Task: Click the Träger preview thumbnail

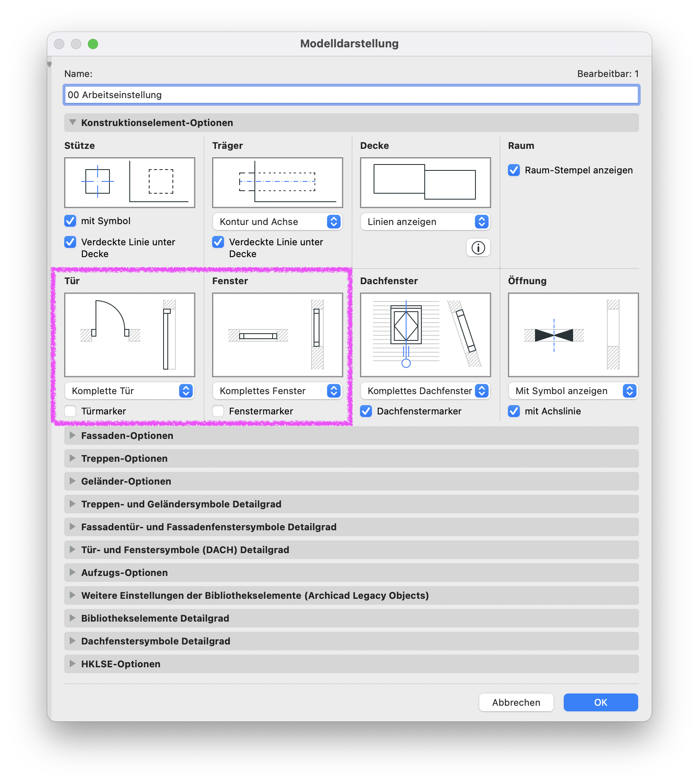Action: click(278, 183)
